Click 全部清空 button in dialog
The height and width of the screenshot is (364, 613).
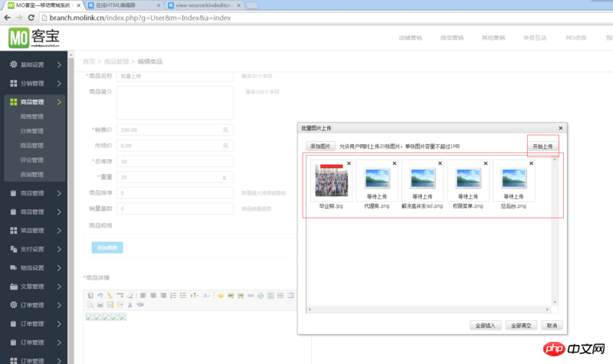521,326
